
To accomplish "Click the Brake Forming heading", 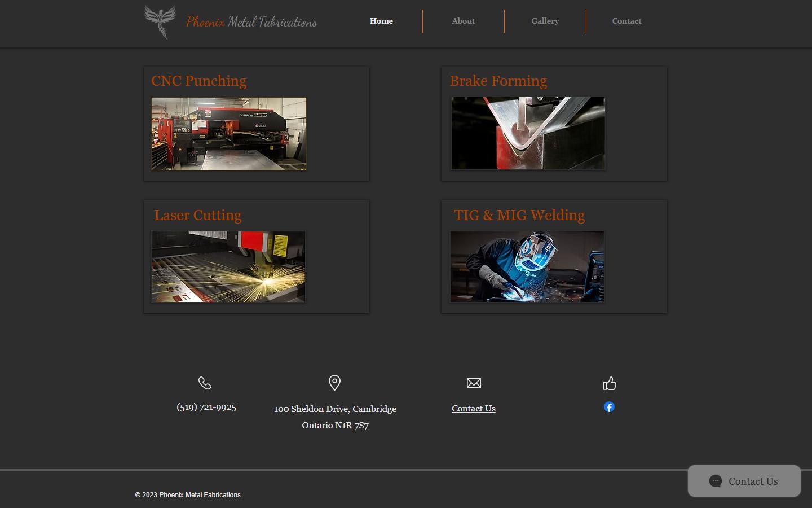I will pyautogui.click(x=498, y=81).
